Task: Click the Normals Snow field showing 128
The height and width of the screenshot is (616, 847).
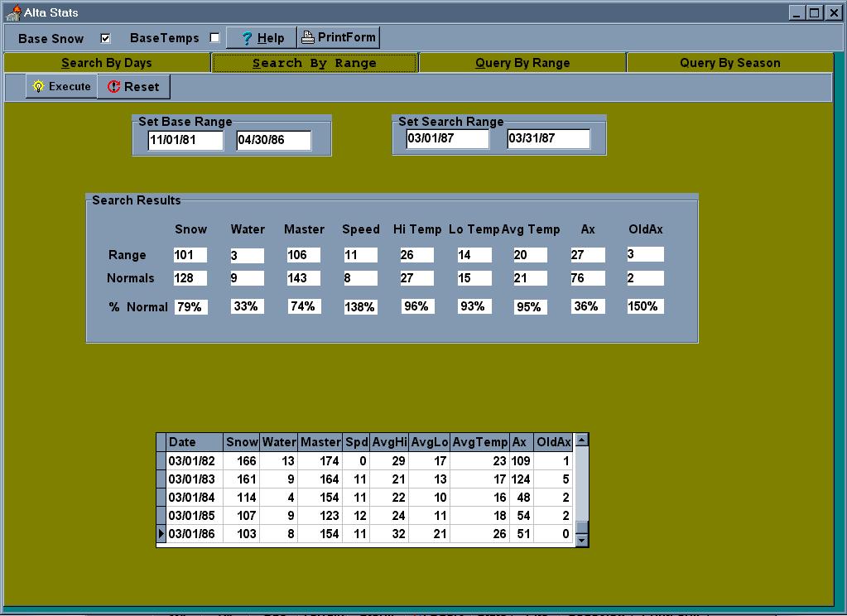Action: pos(190,278)
